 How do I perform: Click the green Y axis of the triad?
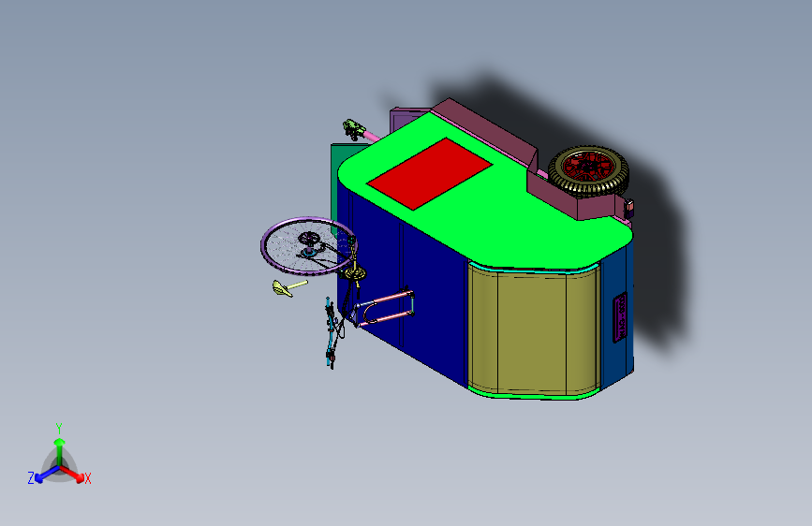(x=60, y=452)
